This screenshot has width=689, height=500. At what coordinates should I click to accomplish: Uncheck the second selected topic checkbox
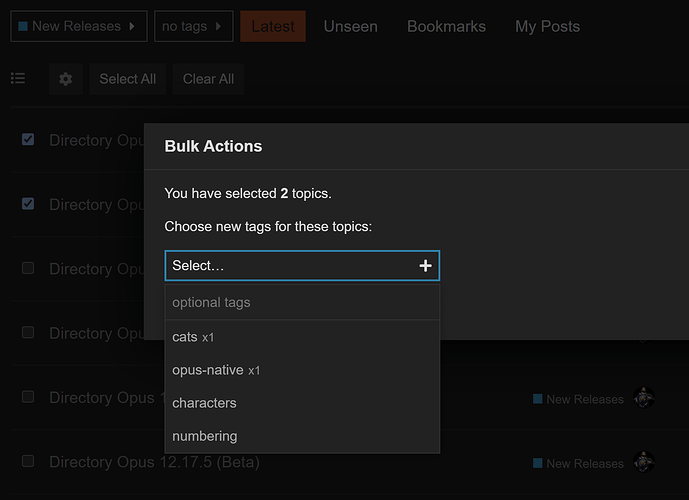coord(28,204)
